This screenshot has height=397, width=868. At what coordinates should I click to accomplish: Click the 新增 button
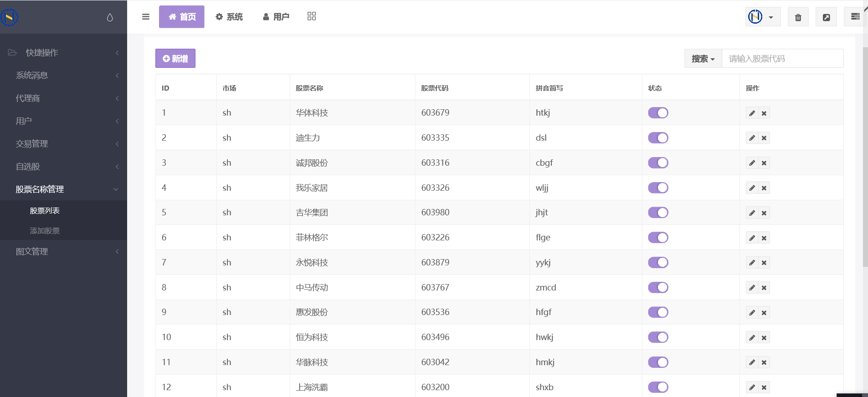tap(175, 58)
